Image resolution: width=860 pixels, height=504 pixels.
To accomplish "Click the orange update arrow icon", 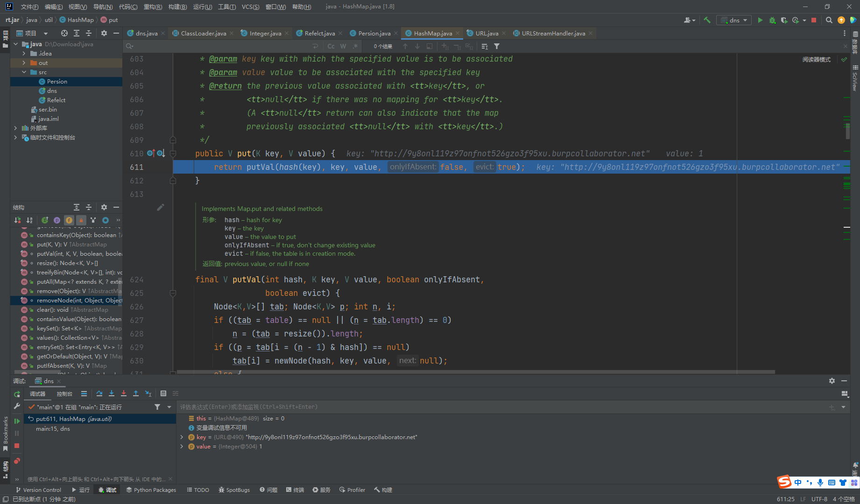I will tap(841, 20).
